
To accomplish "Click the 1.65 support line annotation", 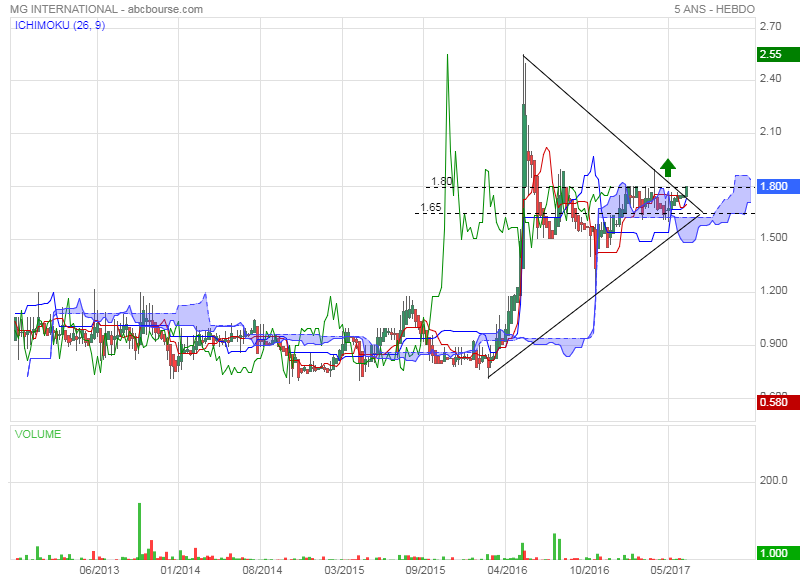I will (x=431, y=207).
